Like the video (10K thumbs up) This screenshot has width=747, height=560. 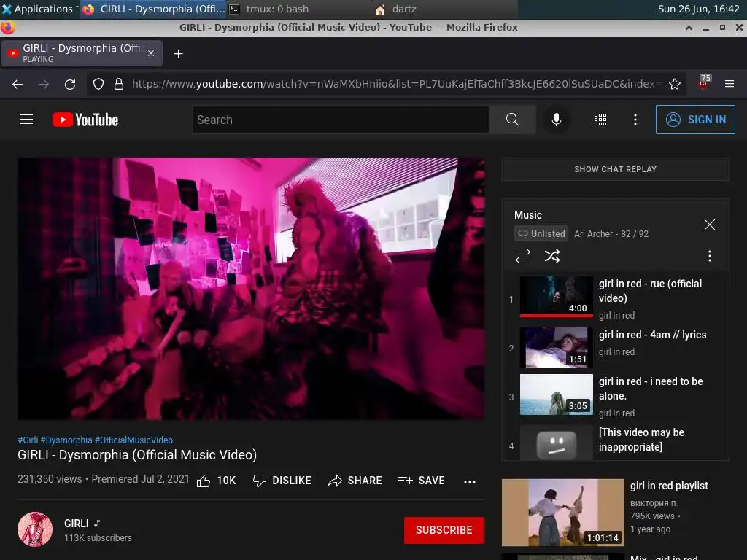216,481
